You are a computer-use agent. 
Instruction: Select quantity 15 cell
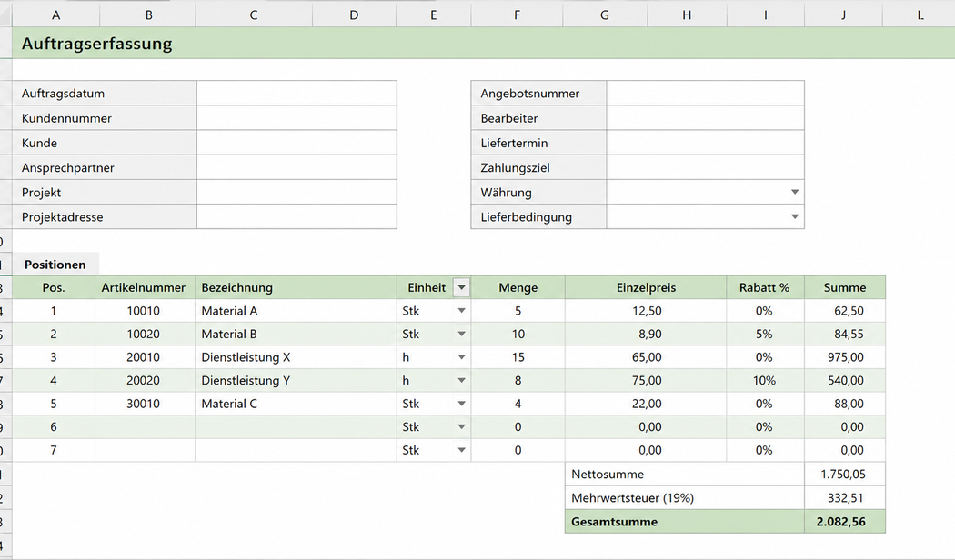[x=518, y=357]
